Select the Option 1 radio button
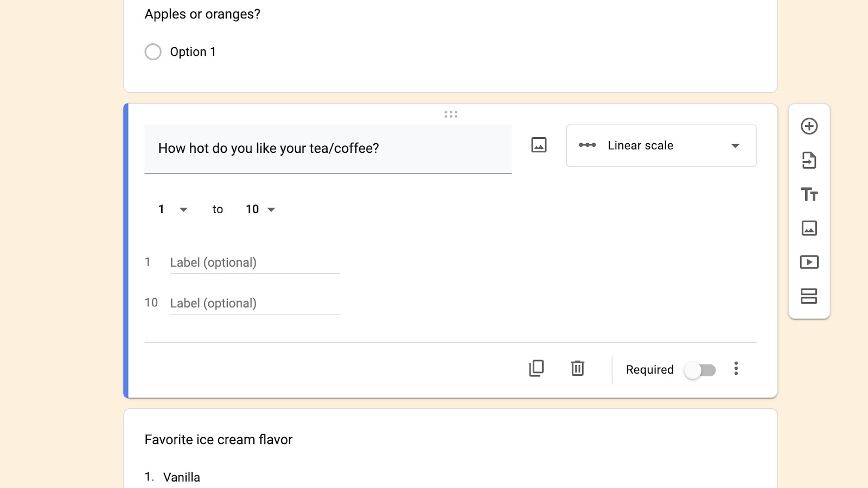 153,52
